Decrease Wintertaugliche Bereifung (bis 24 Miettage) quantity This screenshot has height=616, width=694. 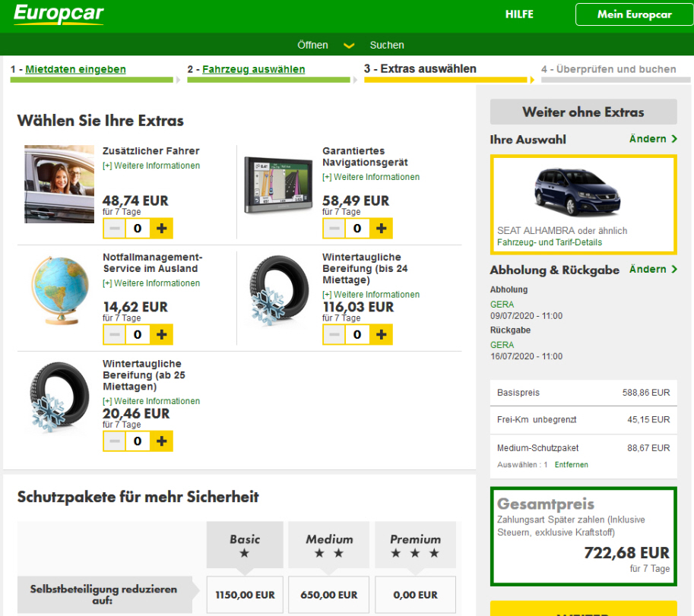334,334
